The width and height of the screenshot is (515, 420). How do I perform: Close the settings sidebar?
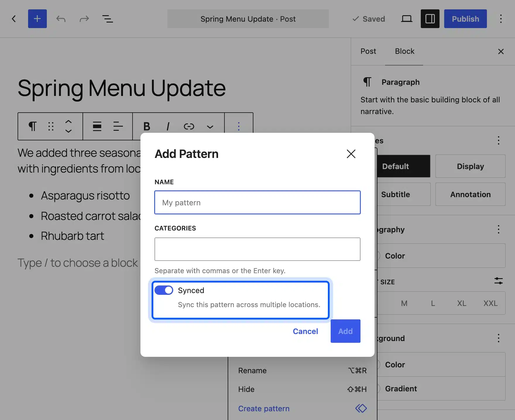[x=501, y=51]
